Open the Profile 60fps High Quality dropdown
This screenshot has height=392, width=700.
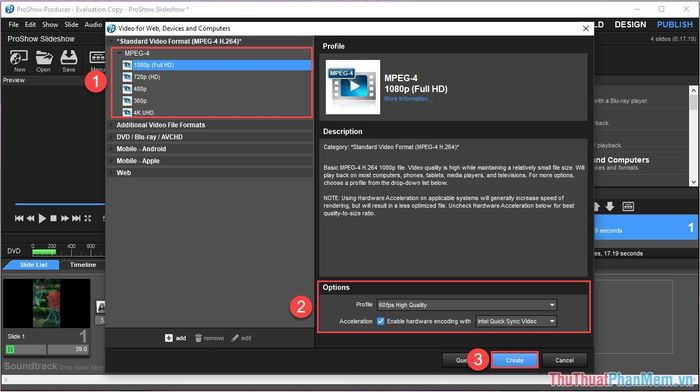click(467, 305)
